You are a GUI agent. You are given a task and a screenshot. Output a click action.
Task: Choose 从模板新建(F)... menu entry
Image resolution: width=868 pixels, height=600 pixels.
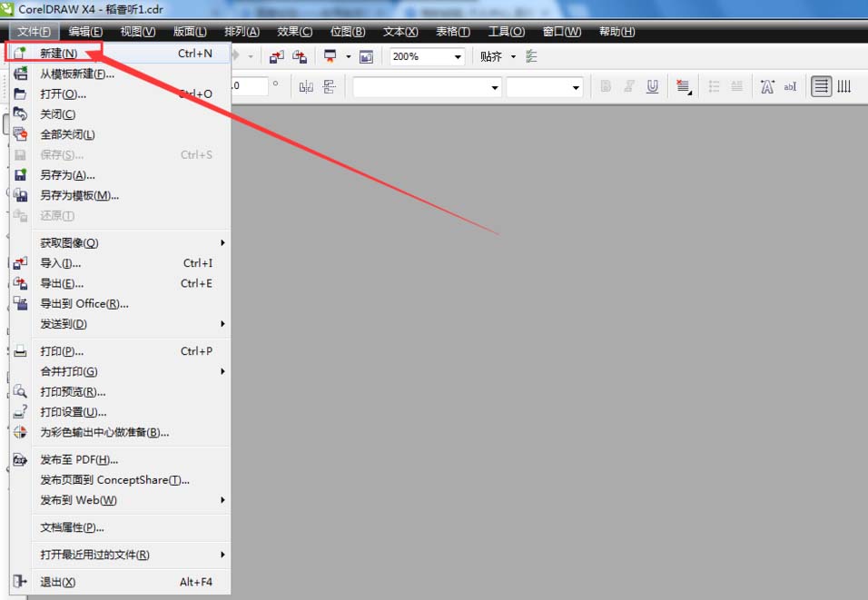120,74
